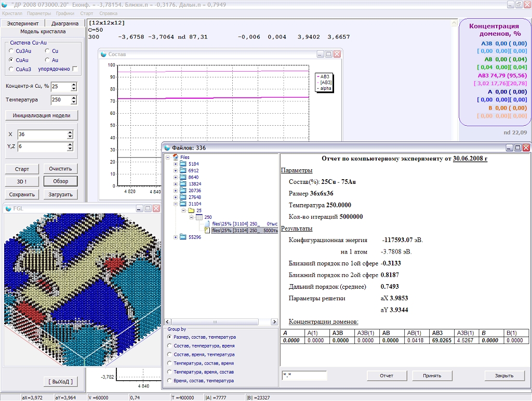
Task: Open the Старт menu
Action: point(87,14)
